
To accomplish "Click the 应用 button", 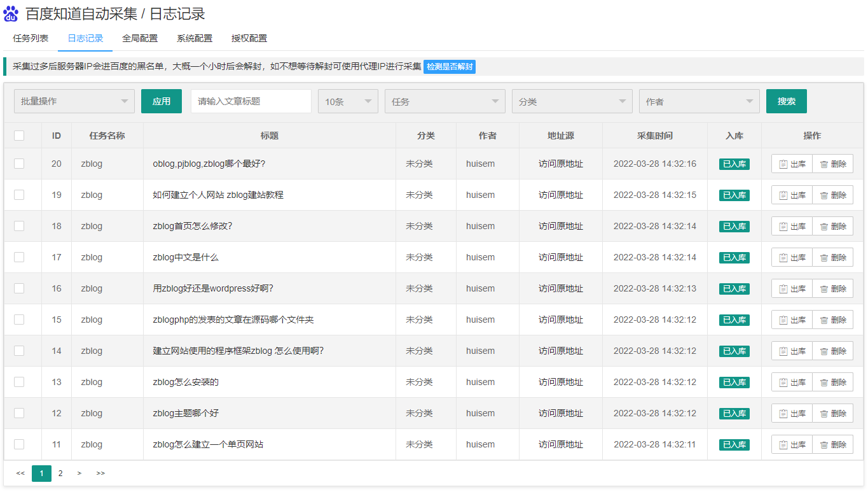I will click(x=162, y=101).
